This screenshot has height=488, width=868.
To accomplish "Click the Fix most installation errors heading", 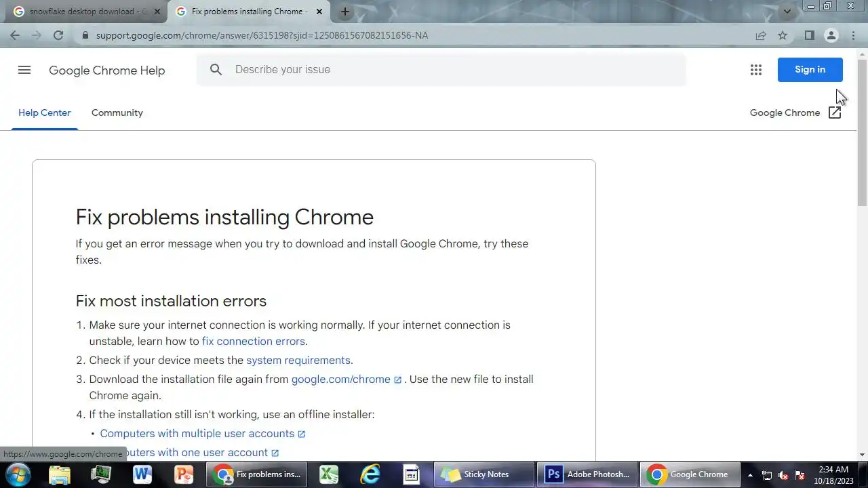I will point(171,301).
